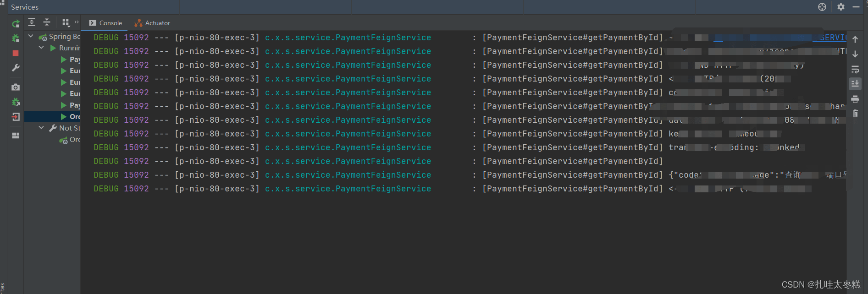Screen dimensions: 868x294
Task: Click the Scroll Up arrow in the console gutter
Action: (x=855, y=39)
